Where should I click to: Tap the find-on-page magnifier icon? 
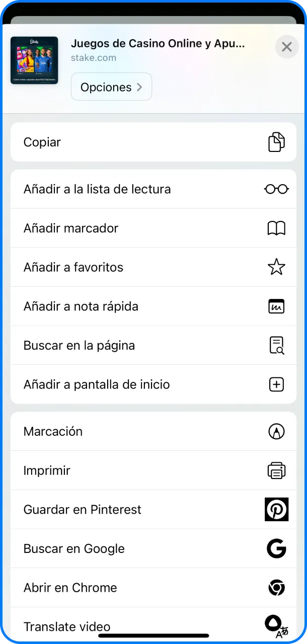pos(276,345)
